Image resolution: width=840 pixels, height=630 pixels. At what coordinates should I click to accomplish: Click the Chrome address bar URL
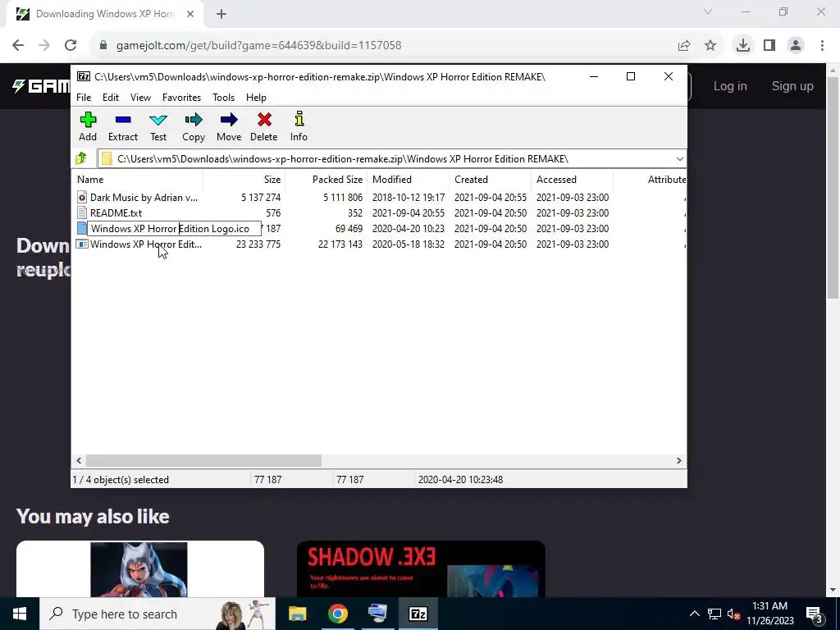258,45
